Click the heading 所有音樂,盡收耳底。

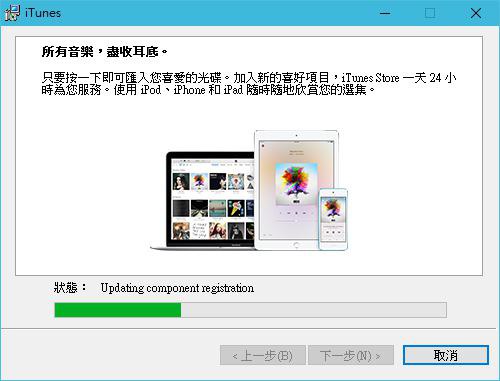point(105,52)
